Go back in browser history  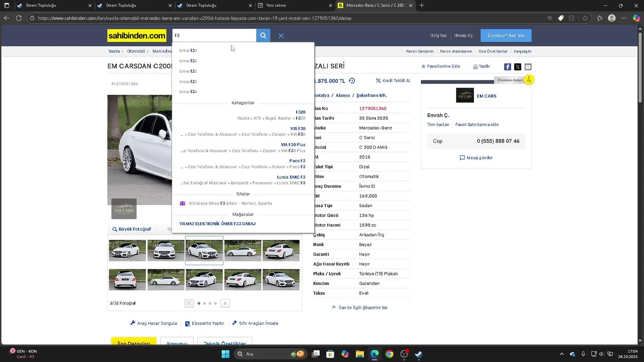click(6, 18)
